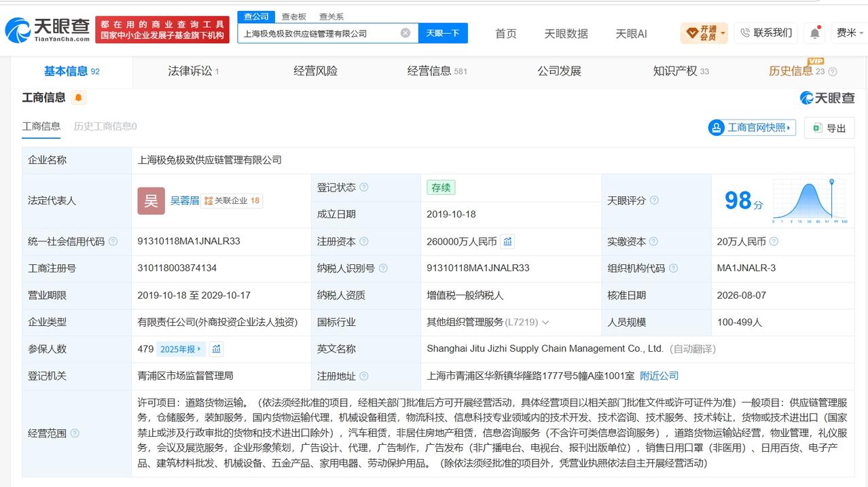The height and width of the screenshot is (487, 868).
Task: Open 天眼数据 menu
Action: point(566,33)
